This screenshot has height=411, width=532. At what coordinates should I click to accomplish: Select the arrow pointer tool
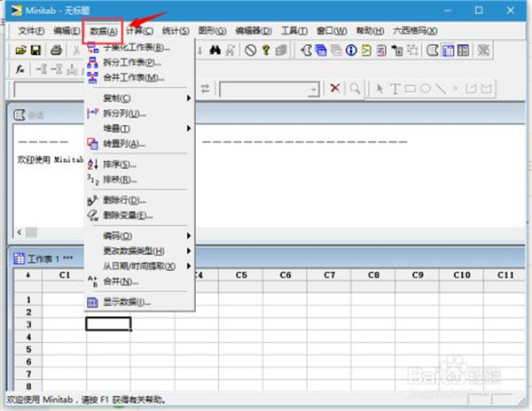tap(380, 89)
